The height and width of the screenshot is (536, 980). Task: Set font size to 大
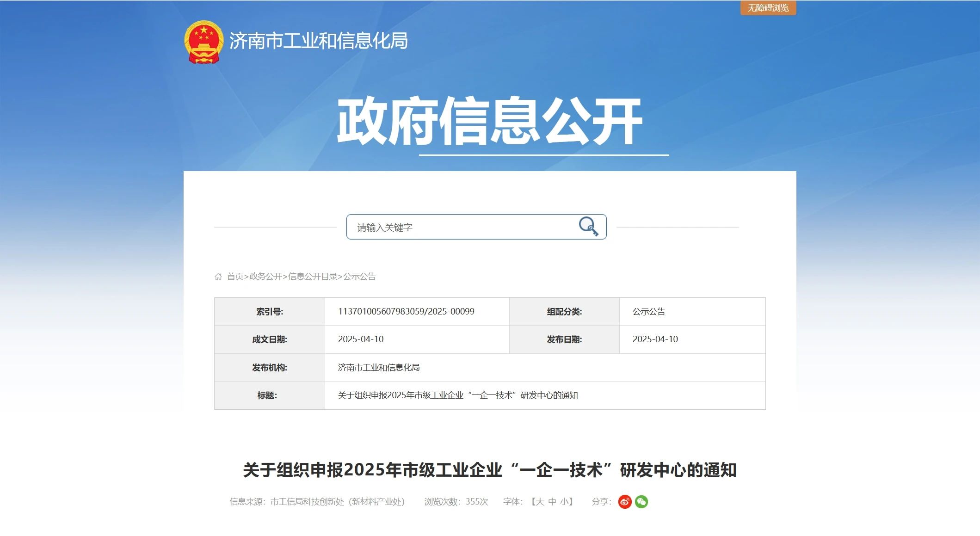[x=540, y=502]
